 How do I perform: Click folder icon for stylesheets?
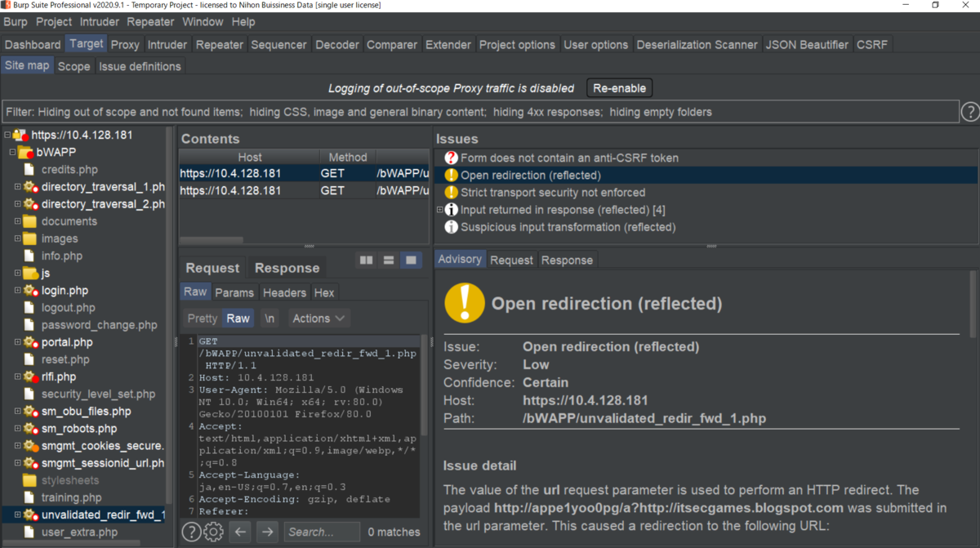[x=29, y=480]
